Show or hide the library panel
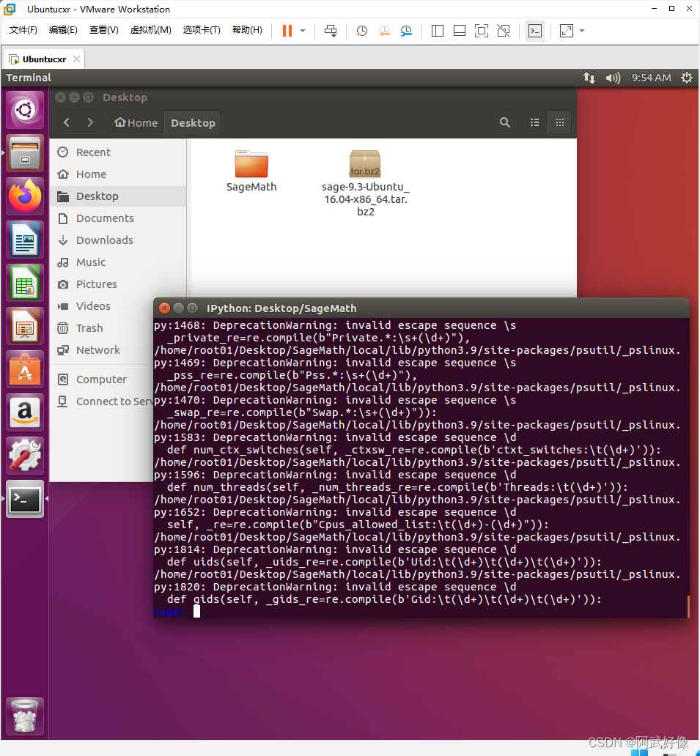 437,31
